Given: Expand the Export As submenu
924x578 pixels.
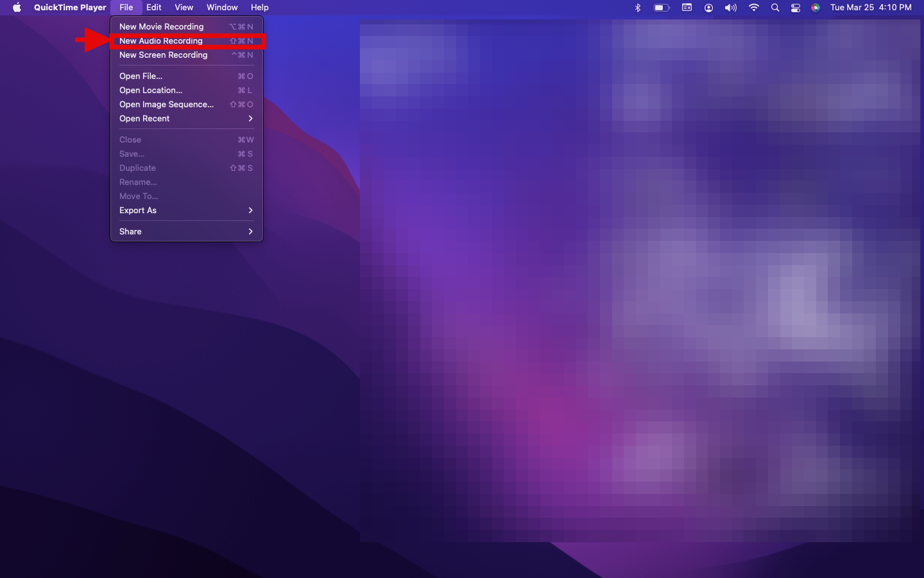Looking at the screenshot, I should click(x=187, y=210).
